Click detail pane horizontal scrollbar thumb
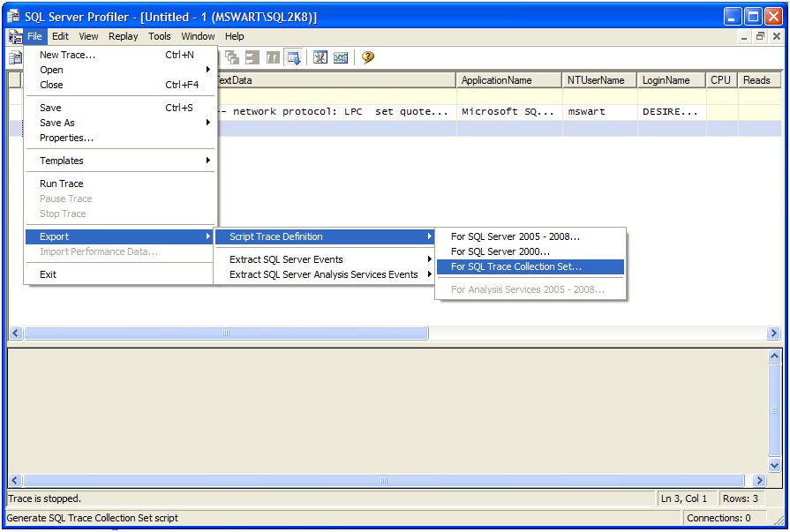Screen dimensions: 790x532 point(384,480)
